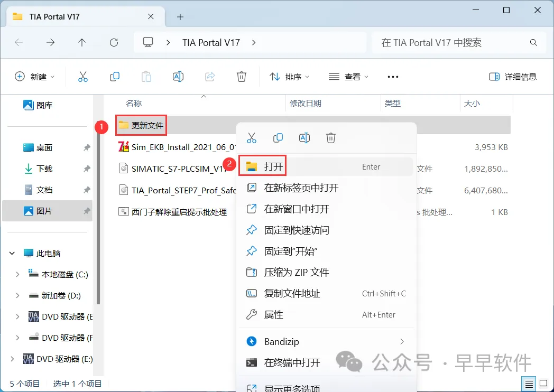
Task: Unpin 桌面 from quick access
Action: pos(87,147)
